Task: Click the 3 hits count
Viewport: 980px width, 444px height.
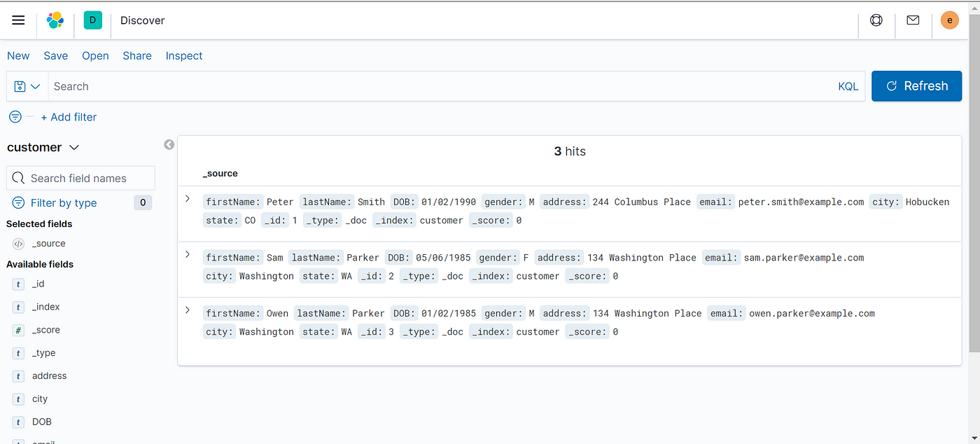Action: 570,151
